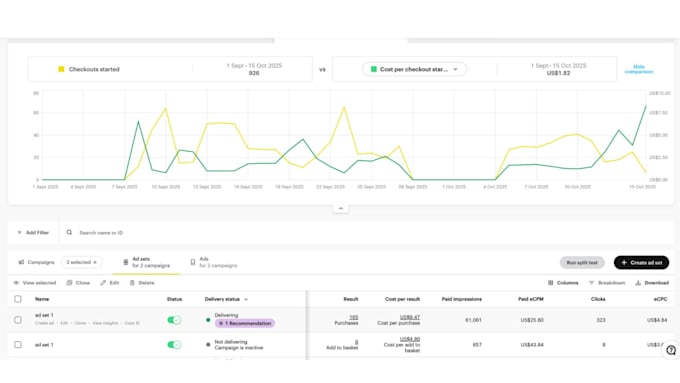Viewport: 680px width, 383px height.
Task: Remove the 2 selected campaigns chip
Action: click(95, 262)
